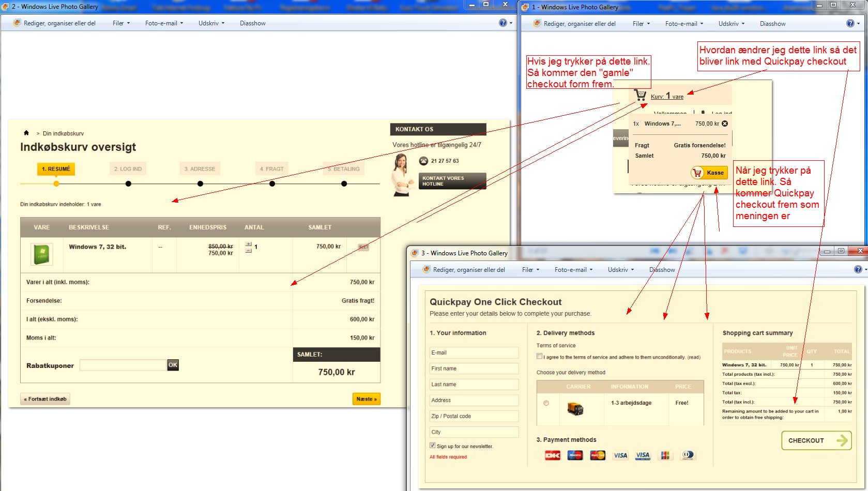Click 'Rediger, organiser eller del' in window 1
The height and width of the screenshot is (491, 868).
point(574,24)
